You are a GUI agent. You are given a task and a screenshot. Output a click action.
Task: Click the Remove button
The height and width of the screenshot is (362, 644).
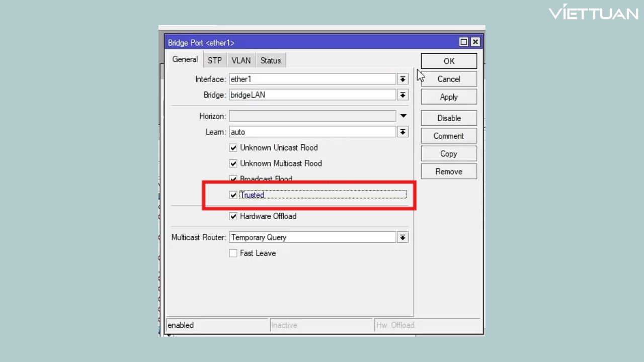point(449,171)
